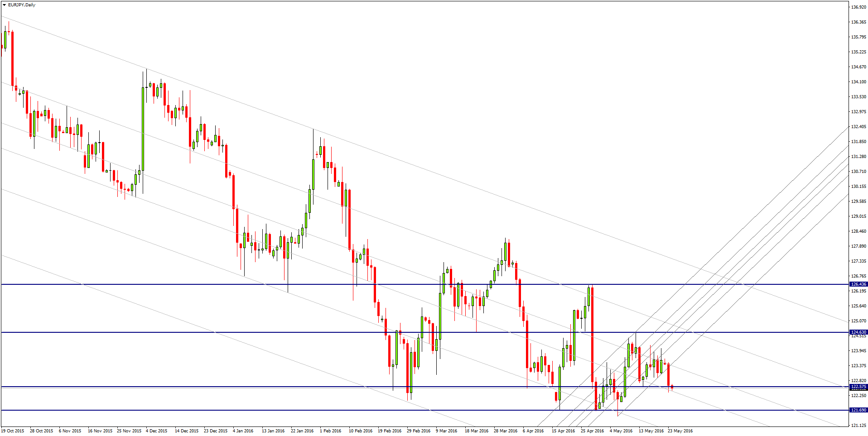
Task: Click the 132.975 price axis value
Action: point(859,112)
